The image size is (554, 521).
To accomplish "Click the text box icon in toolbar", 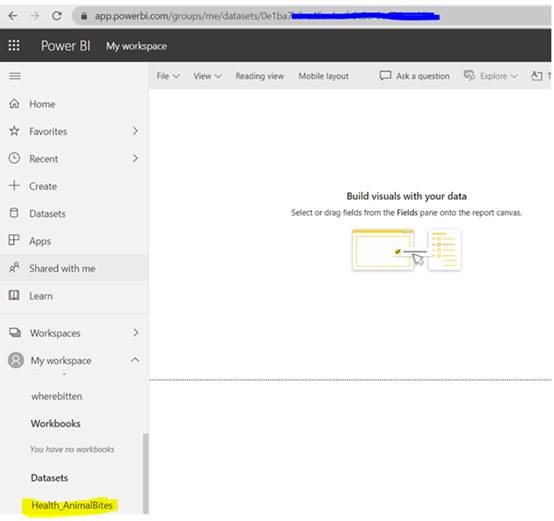I will click(x=537, y=76).
